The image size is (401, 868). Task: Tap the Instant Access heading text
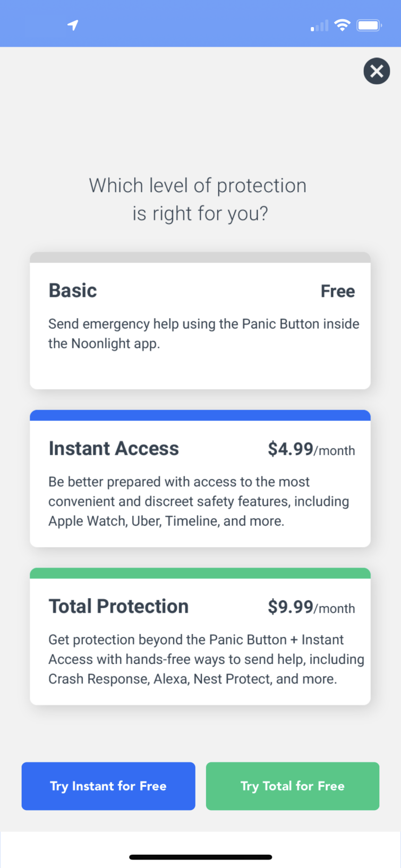tap(114, 449)
